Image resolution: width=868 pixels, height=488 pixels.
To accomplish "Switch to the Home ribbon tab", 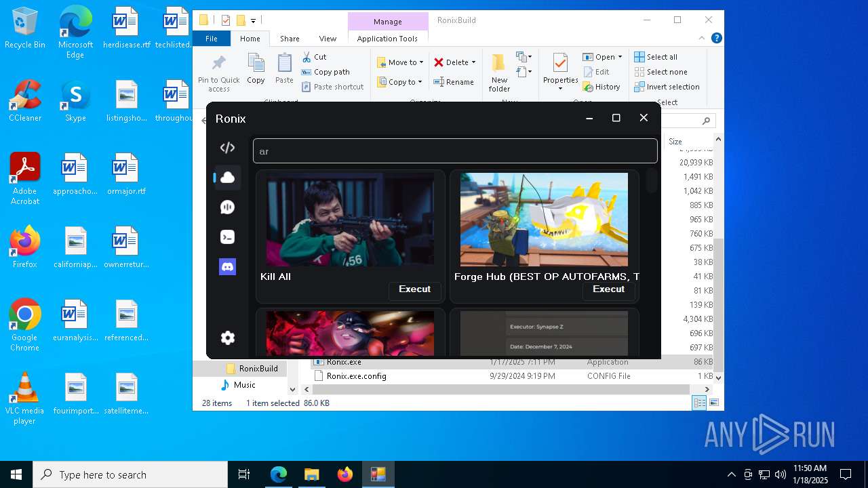I will (x=250, y=39).
